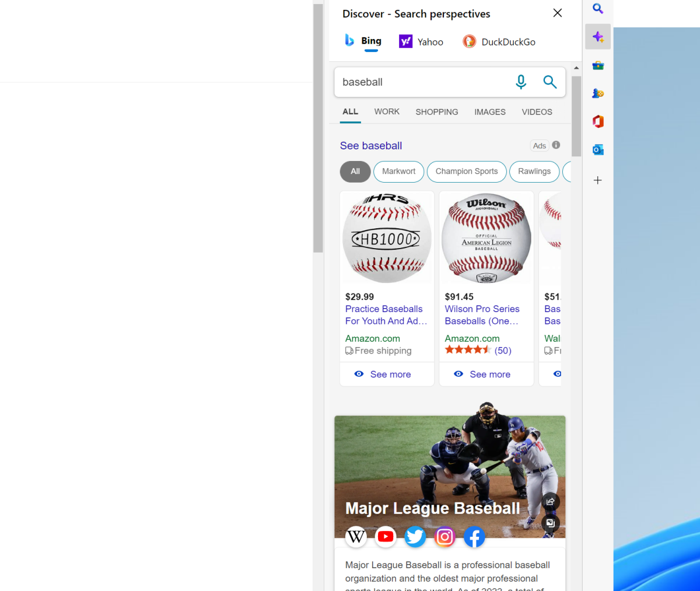Click the (50) reviews star rating
700x591 pixels.
[478, 350]
